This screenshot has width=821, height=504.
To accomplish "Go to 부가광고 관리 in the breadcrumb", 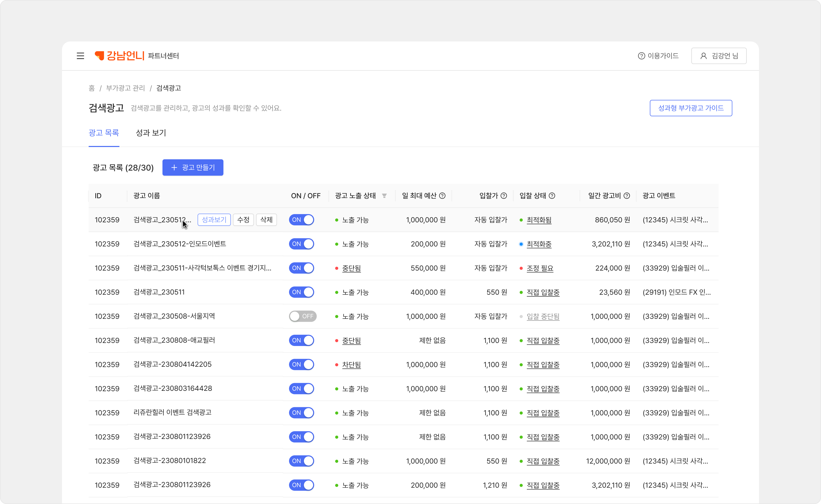I will (x=125, y=88).
